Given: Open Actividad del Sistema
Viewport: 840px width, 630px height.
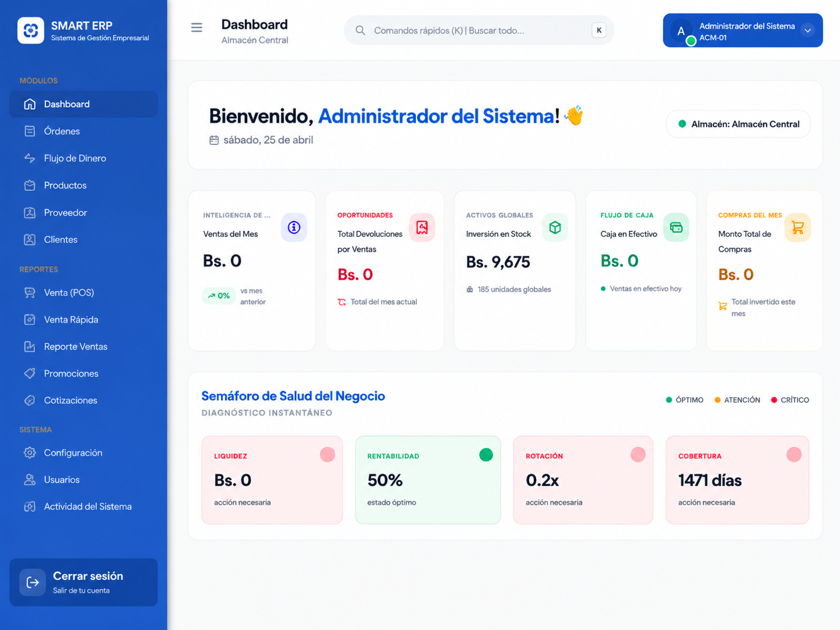Looking at the screenshot, I should [x=84, y=506].
